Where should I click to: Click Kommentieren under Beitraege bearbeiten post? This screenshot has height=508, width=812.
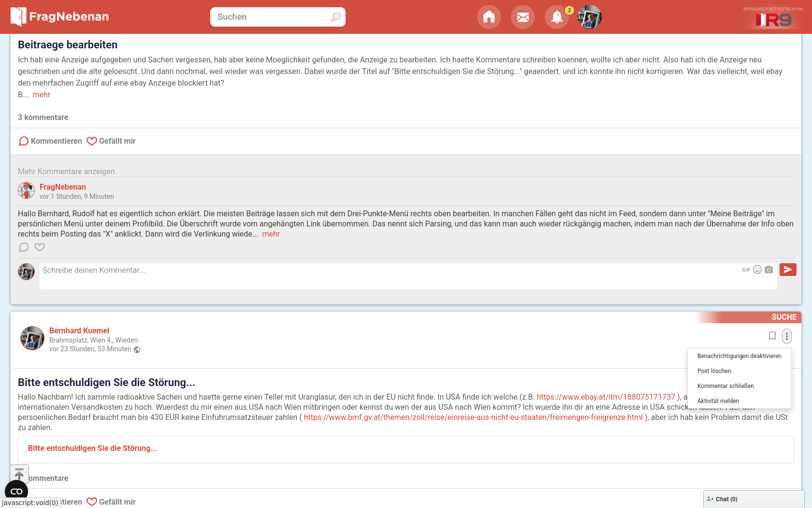point(50,141)
